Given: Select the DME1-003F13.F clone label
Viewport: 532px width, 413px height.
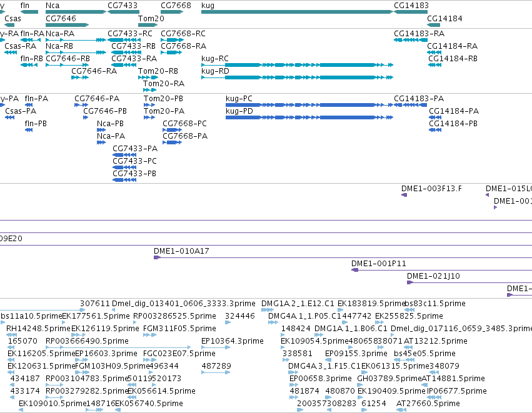Looking at the screenshot, I should tap(431, 189).
